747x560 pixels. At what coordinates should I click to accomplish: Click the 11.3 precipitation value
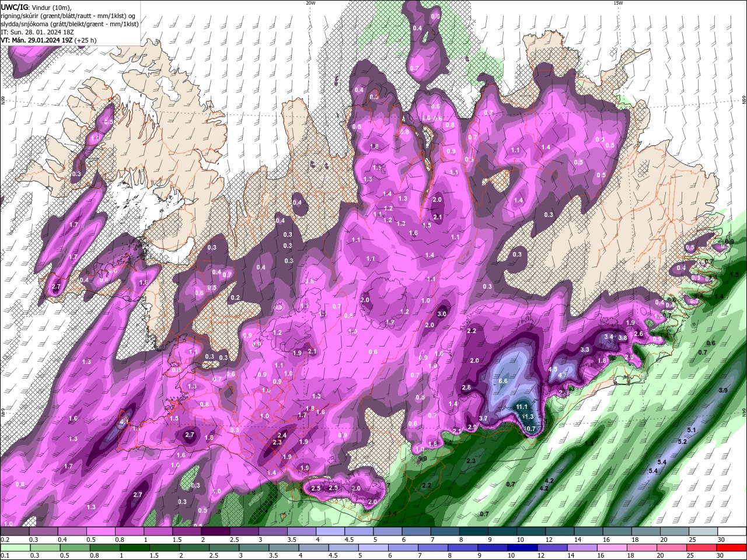(528, 416)
